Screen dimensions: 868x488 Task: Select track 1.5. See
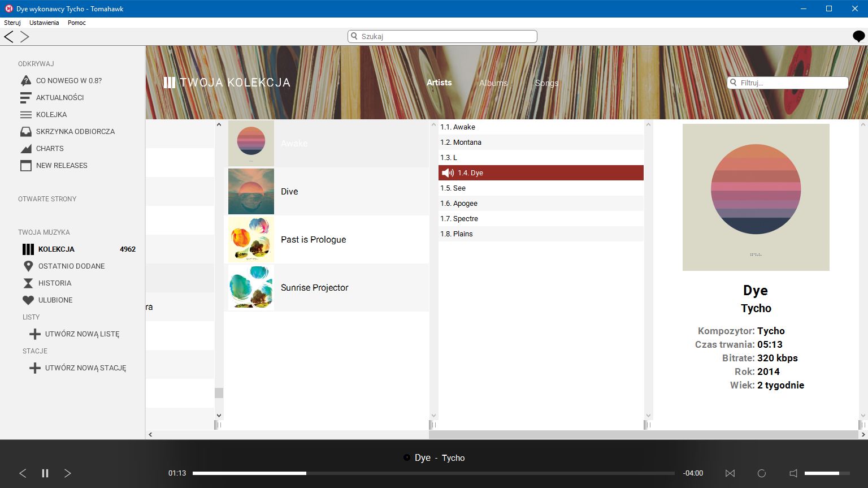coord(541,188)
